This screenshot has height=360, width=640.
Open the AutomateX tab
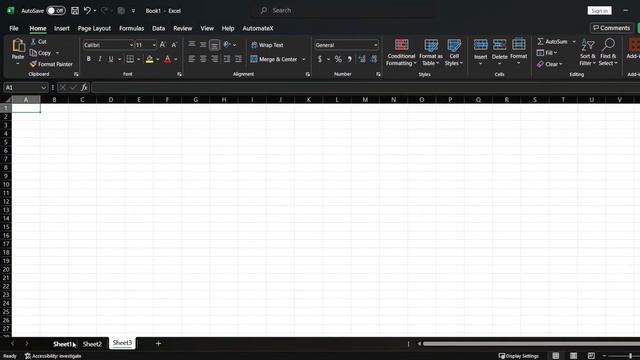coord(258,28)
